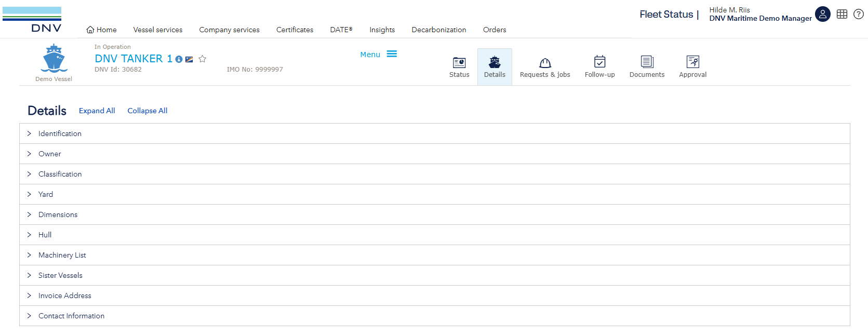Expand the Identification section
This screenshot has height=336, width=868.
click(x=60, y=133)
